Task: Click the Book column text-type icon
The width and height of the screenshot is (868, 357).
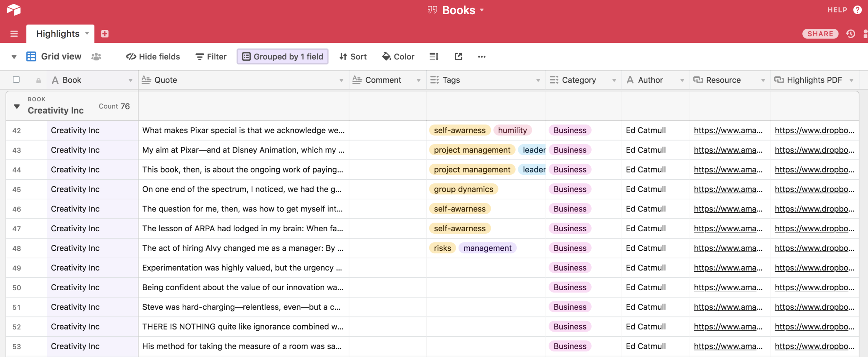Action: pyautogui.click(x=55, y=80)
